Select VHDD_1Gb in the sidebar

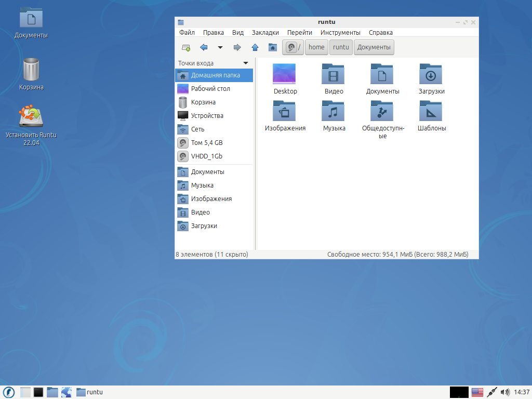(x=206, y=156)
